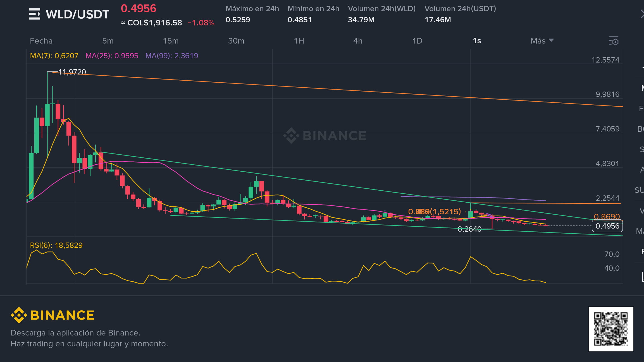The width and height of the screenshot is (644, 362).
Task: Click the 24h USDT volume 17.46M
Action: 438,20
